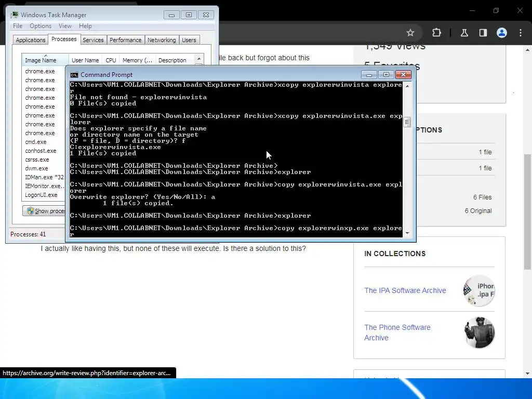Minimize the Chrome browser window
This screenshot has width=532, height=399.
tap(472, 10)
